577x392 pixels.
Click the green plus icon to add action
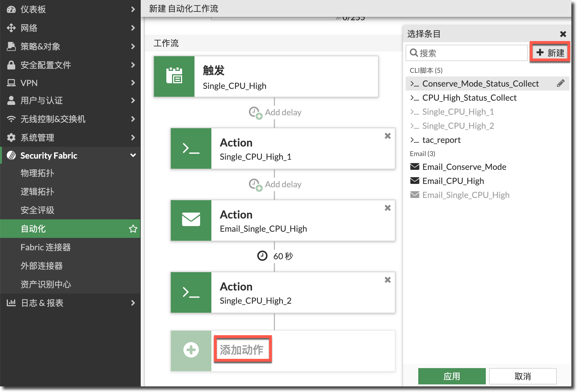pyautogui.click(x=191, y=350)
